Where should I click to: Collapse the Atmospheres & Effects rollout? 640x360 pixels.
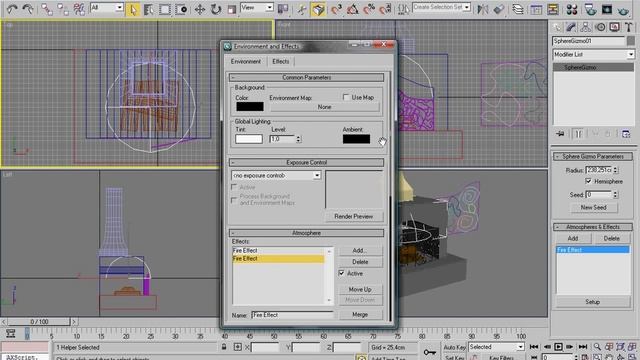click(x=593, y=227)
